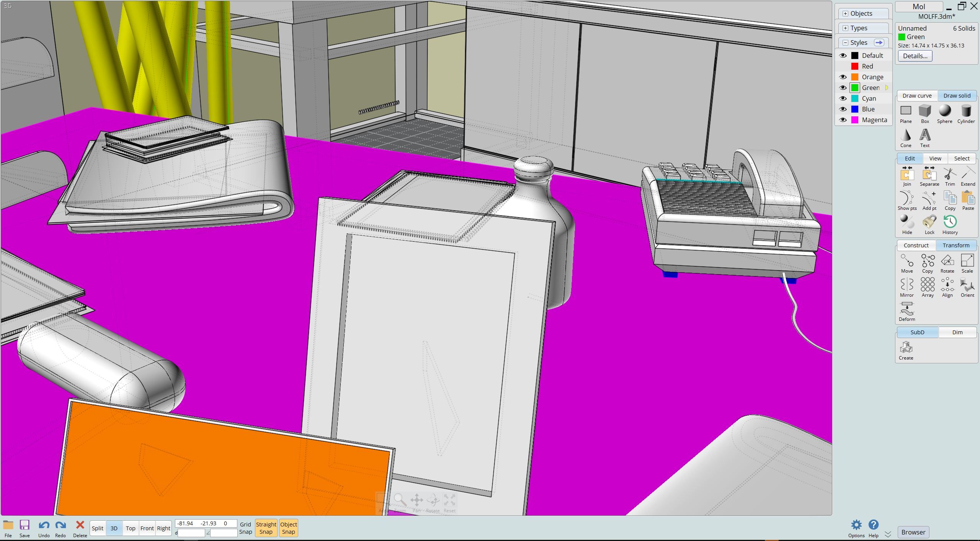Viewport: 980px width, 541px height.
Task: Click the coordinates input field
Action: [206, 523]
